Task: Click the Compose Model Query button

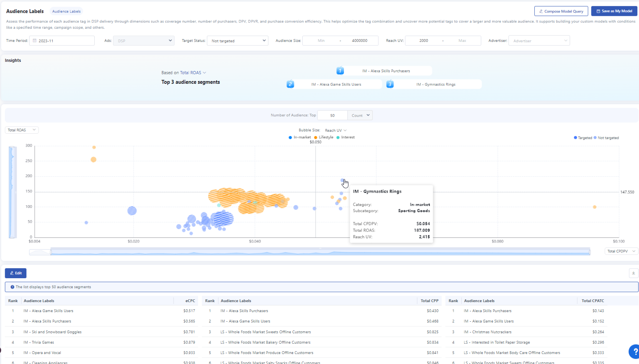Action: 561,11
